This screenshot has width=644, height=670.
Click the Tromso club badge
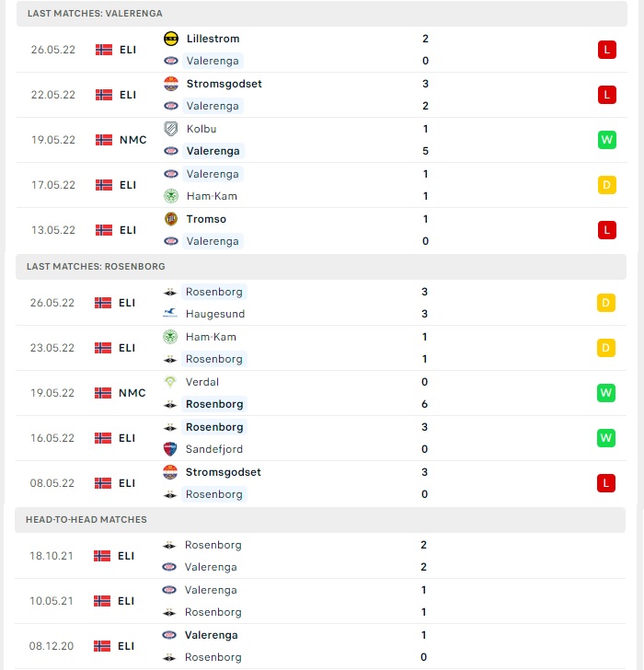pyautogui.click(x=171, y=219)
